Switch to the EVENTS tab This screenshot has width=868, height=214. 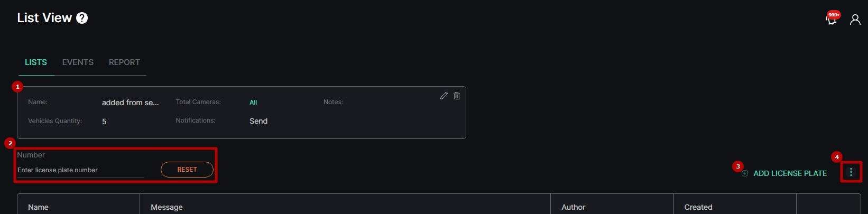[78, 62]
